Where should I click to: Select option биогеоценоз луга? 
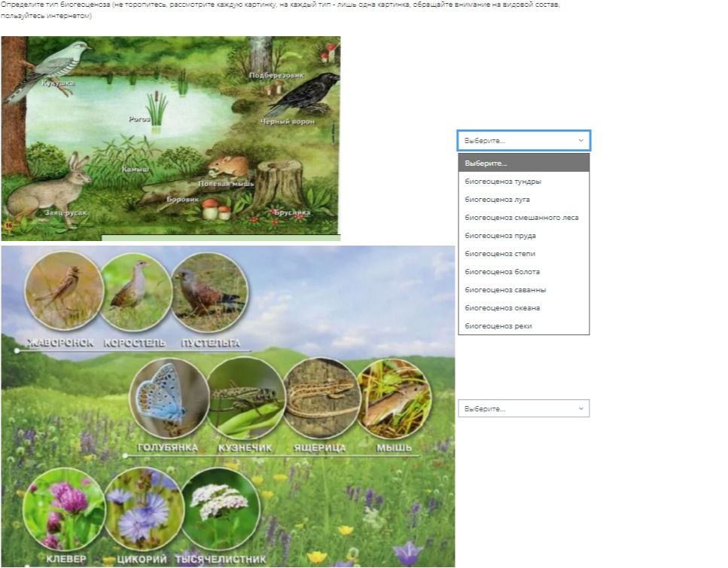coord(524,199)
